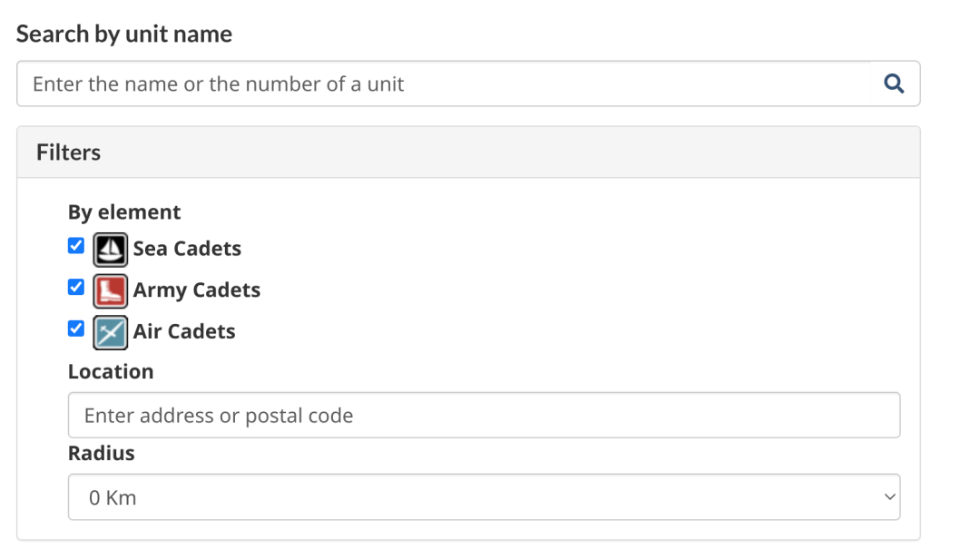Screen dimensions: 980x550
Task: Click the Location field label
Action: pyautogui.click(x=111, y=372)
